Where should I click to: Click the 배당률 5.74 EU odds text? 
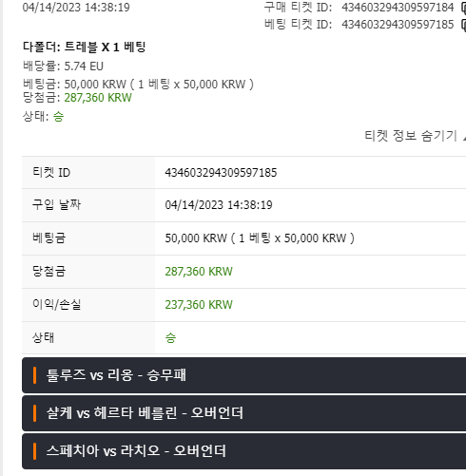(63, 67)
